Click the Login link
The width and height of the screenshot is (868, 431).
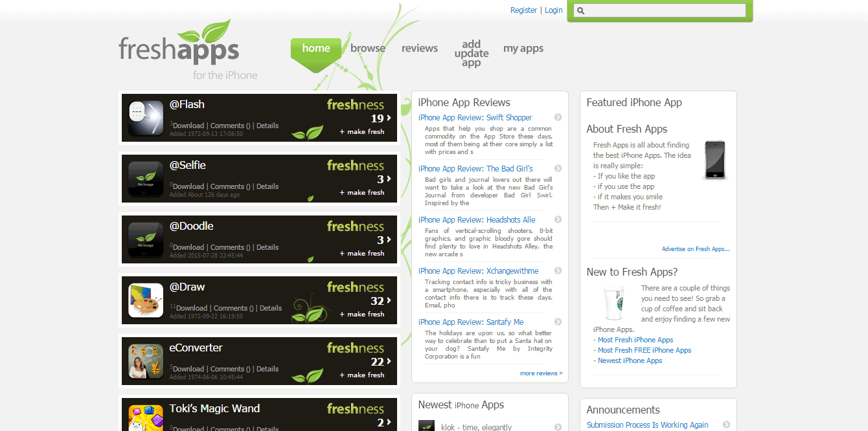(x=554, y=10)
